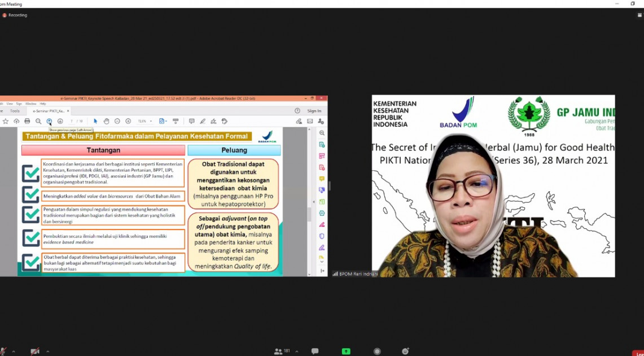Click the Zoom Record button
The height and width of the screenshot is (356, 644).
pyautogui.click(x=377, y=351)
